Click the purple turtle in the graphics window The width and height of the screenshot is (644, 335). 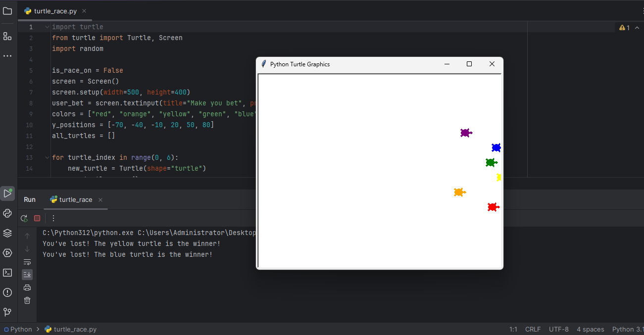(465, 133)
